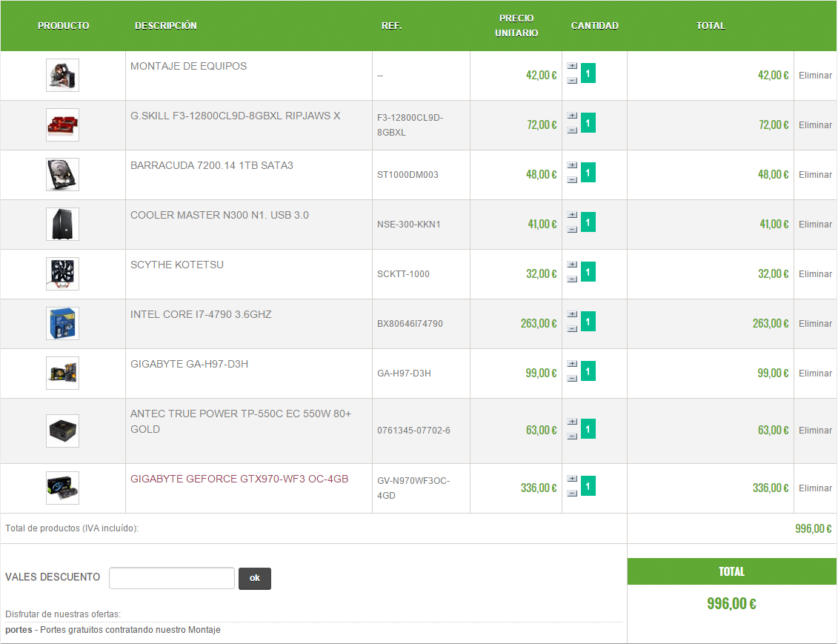Open the SCYTHE KOTETSU cooler thumbnail

pyautogui.click(x=62, y=274)
